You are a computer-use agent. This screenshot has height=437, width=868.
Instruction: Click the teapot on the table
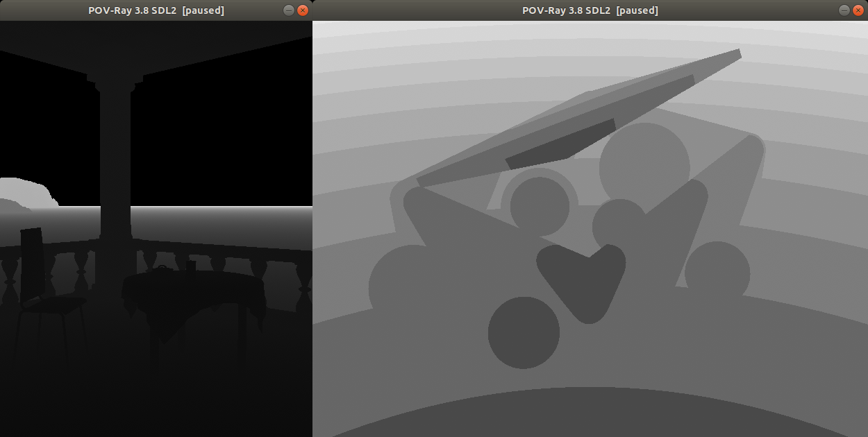[162, 269]
